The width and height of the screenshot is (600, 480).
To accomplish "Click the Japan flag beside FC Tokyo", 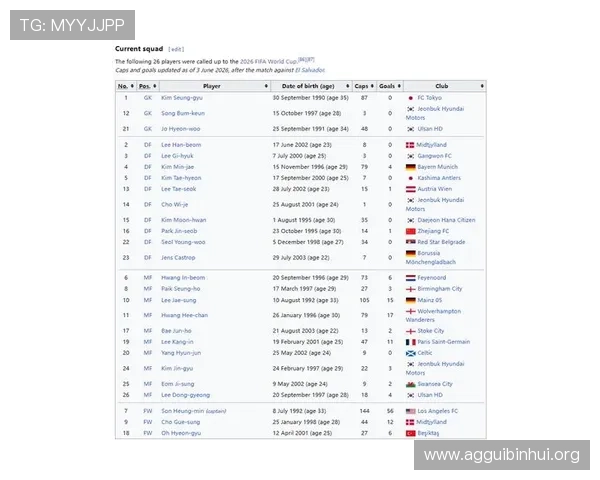I will tap(411, 98).
